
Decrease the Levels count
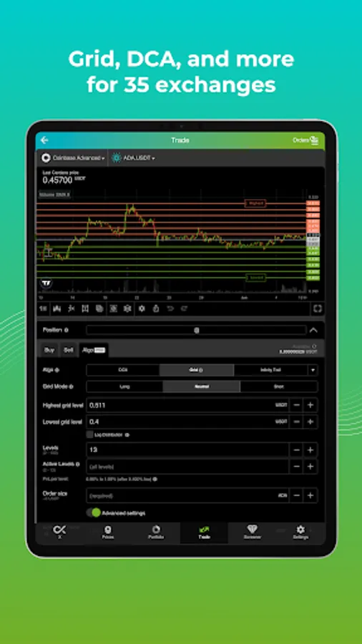pyautogui.click(x=296, y=450)
